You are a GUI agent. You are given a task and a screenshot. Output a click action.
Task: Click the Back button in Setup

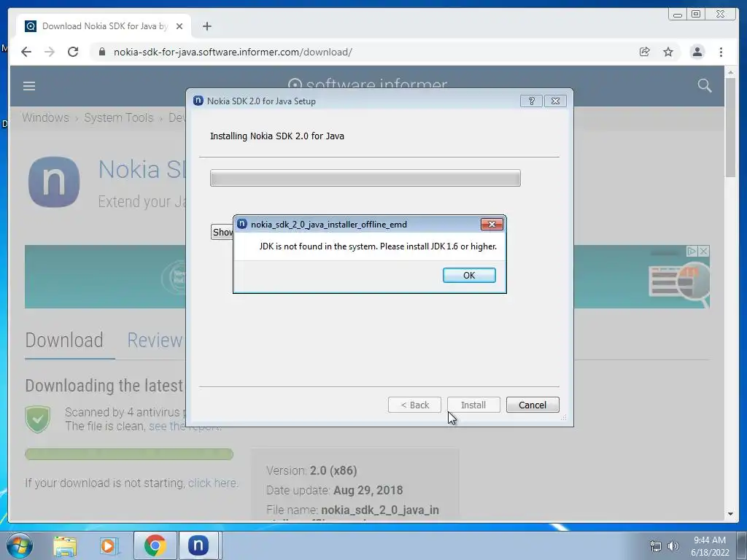(x=414, y=405)
